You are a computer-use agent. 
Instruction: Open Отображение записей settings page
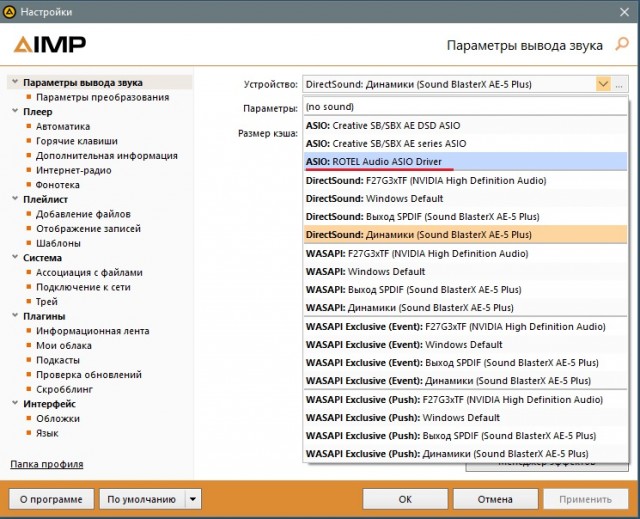(88, 228)
